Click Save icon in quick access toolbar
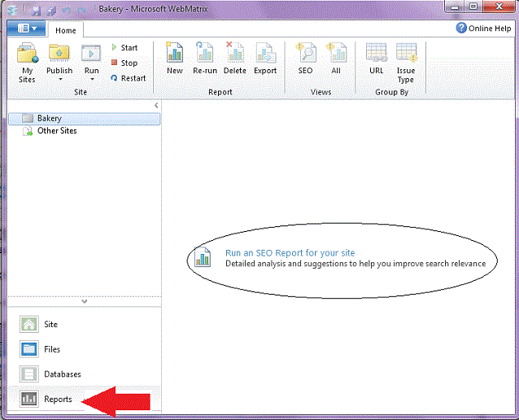 (x=36, y=11)
